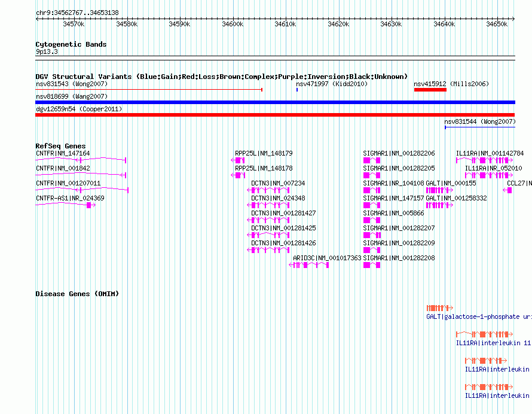This screenshot has width=532, height=414.
Task: Open SIGMAR1|NM_005866 gene label
Action: tap(393, 214)
